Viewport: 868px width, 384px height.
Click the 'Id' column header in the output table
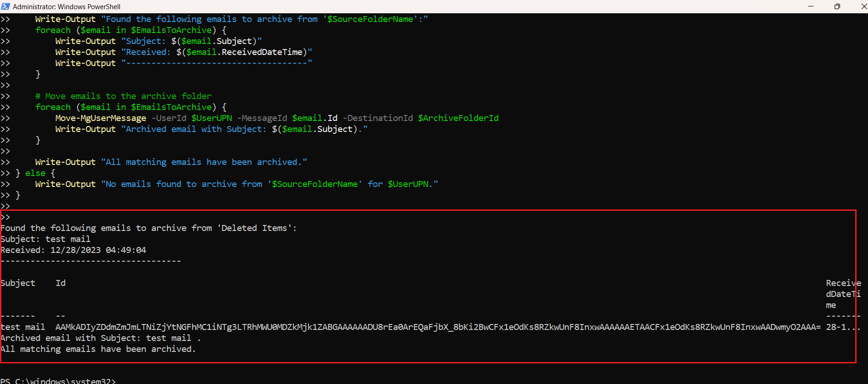coord(60,283)
